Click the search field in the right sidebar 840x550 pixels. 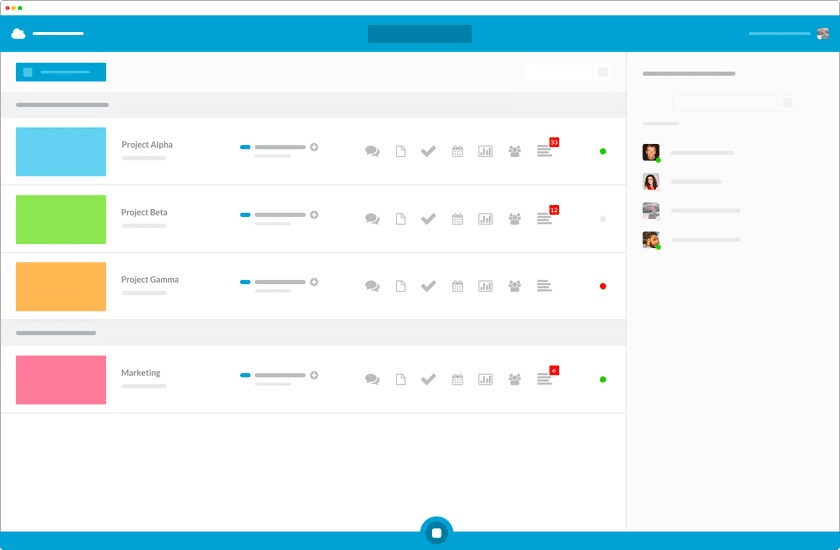tap(728, 102)
